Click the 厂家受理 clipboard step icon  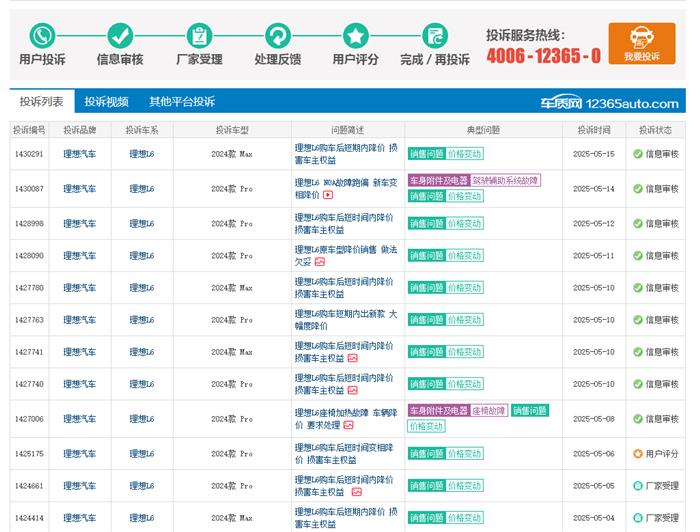[x=199, y=36]
